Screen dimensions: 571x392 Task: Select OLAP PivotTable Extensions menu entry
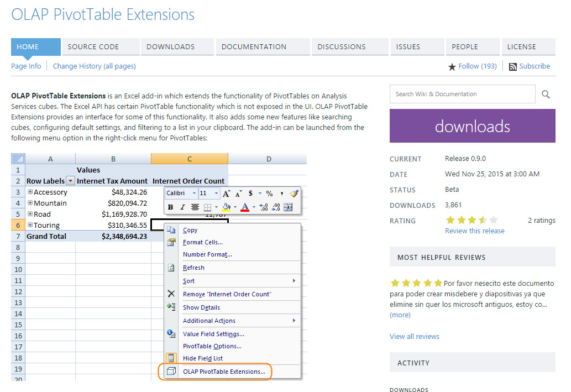click(224, 372)
